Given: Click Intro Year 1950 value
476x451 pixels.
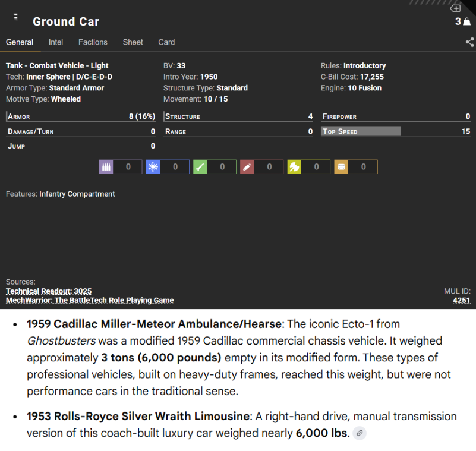Looking at the screenshot, I should pyautogui.click(x=209, y=77).
